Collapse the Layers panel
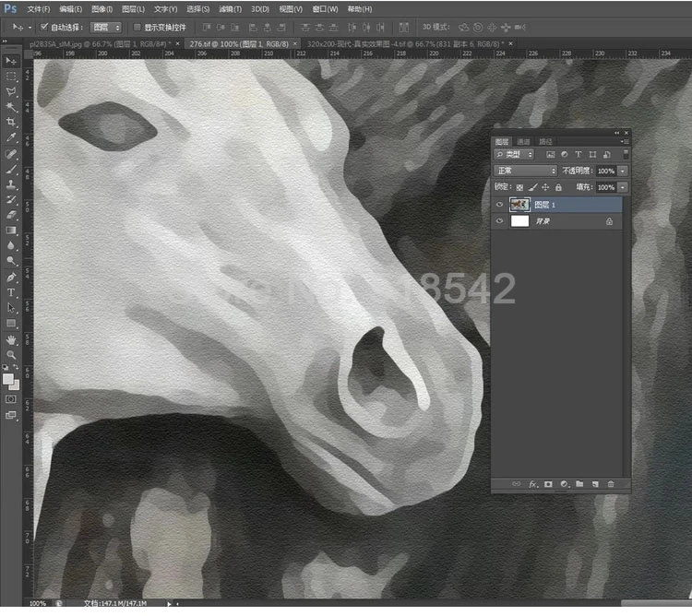This screenshot has height=616, width=692. [x=616, y=133]
